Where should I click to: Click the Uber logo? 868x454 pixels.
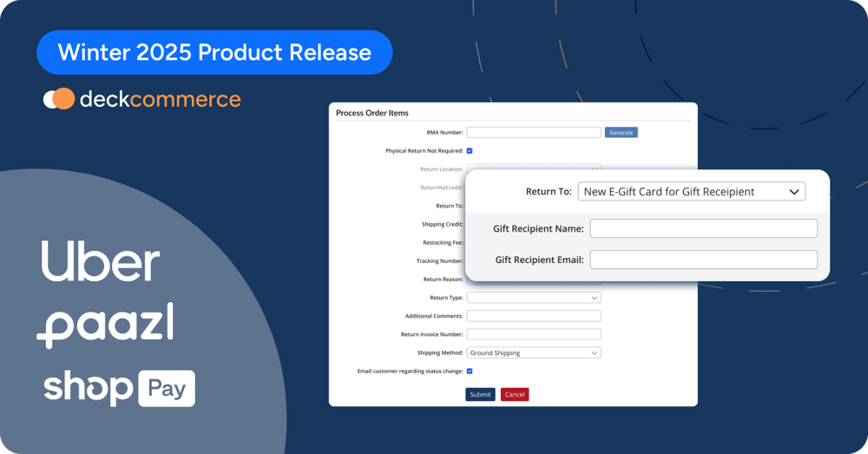101,262
